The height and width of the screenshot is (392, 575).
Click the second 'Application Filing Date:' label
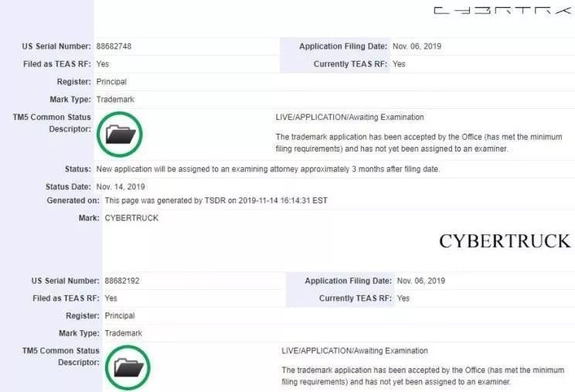[x=349, y=281]
